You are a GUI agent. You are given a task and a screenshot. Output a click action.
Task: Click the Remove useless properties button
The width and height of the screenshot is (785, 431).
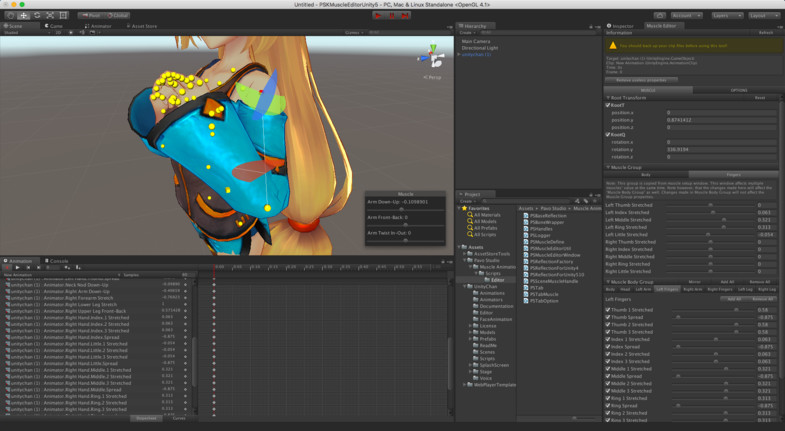click(641, 80)
